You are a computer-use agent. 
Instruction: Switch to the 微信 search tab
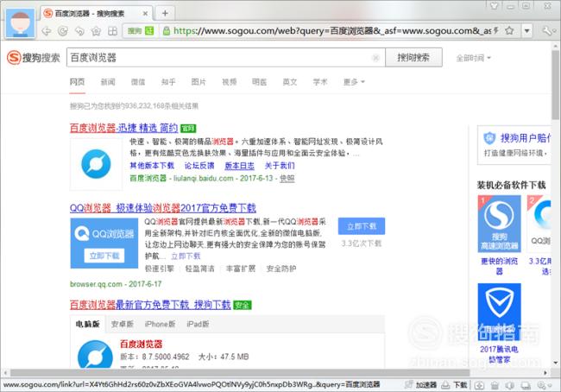138,82
